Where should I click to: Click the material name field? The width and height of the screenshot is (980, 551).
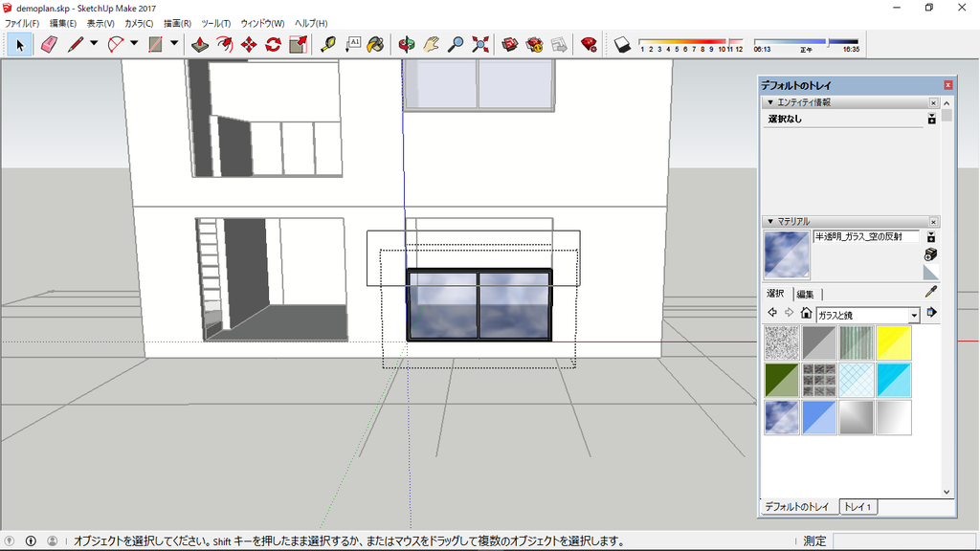[866, 237]
